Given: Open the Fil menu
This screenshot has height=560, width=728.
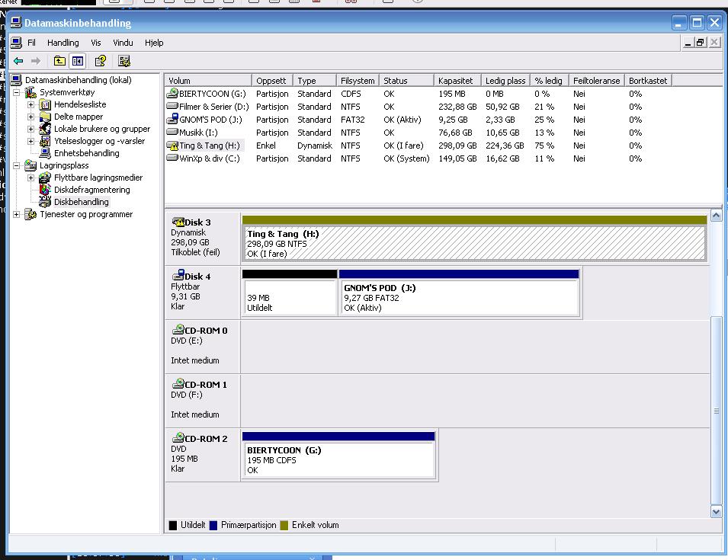Looking at the screenshot, I should tap(31, 43).
